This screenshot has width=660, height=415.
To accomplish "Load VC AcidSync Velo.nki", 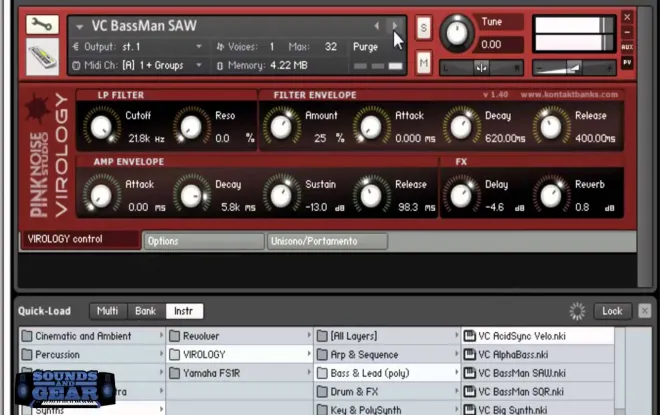I will pos(538,336).
